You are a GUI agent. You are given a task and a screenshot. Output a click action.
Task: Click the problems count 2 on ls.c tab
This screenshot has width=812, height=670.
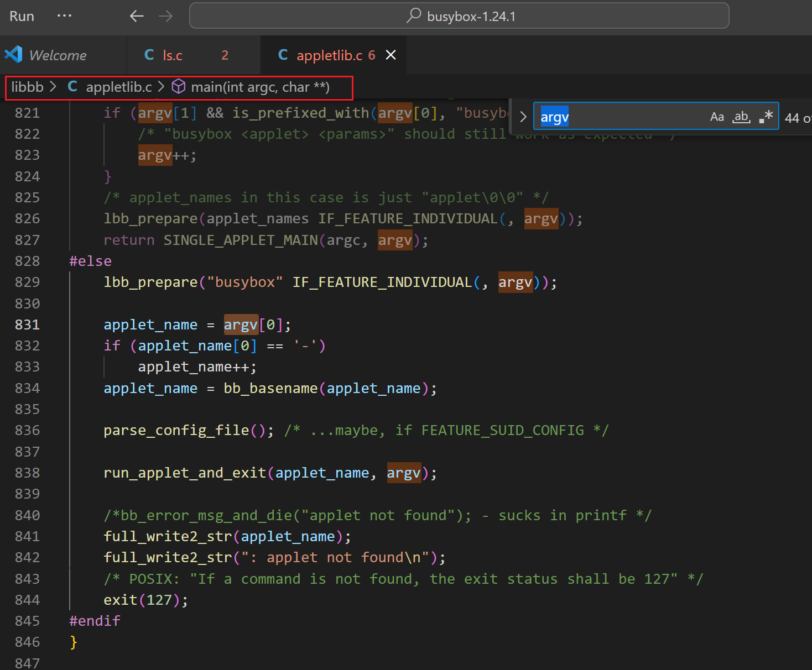[x=225, y=55]
